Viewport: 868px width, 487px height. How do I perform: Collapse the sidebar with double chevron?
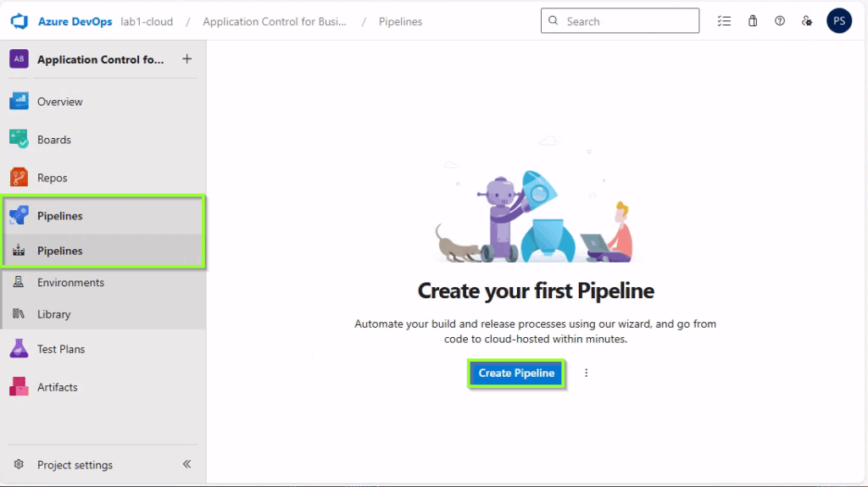(x=187, y=464)
